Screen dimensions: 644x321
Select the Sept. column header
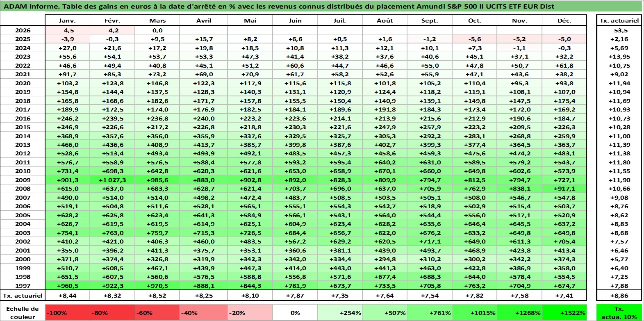(x=430, y=20)
